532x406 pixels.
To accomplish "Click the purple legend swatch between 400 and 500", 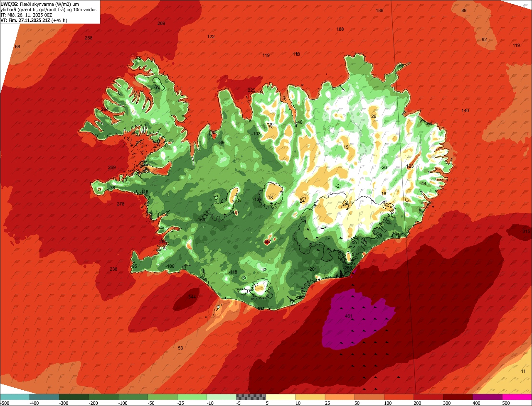I will pyautogui.click(x=488, y=397).
